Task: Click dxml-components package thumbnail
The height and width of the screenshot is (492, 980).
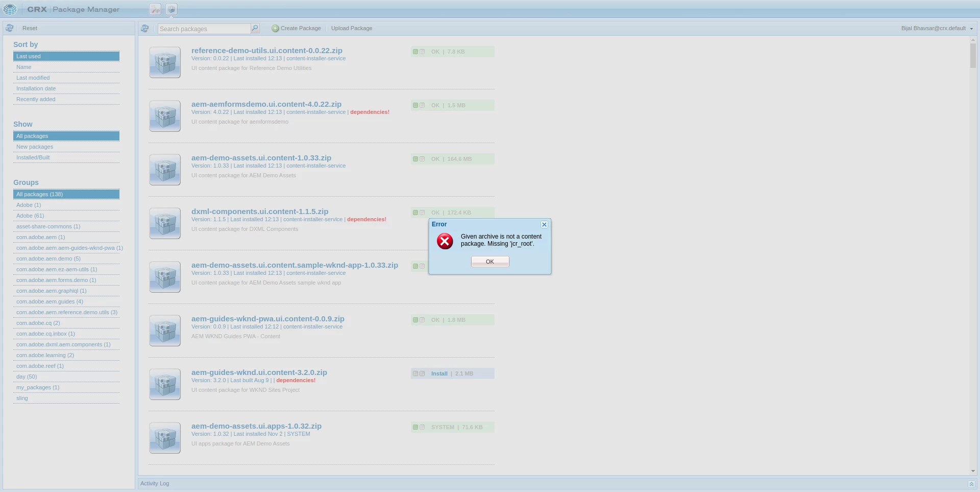Action: (165, 223)
